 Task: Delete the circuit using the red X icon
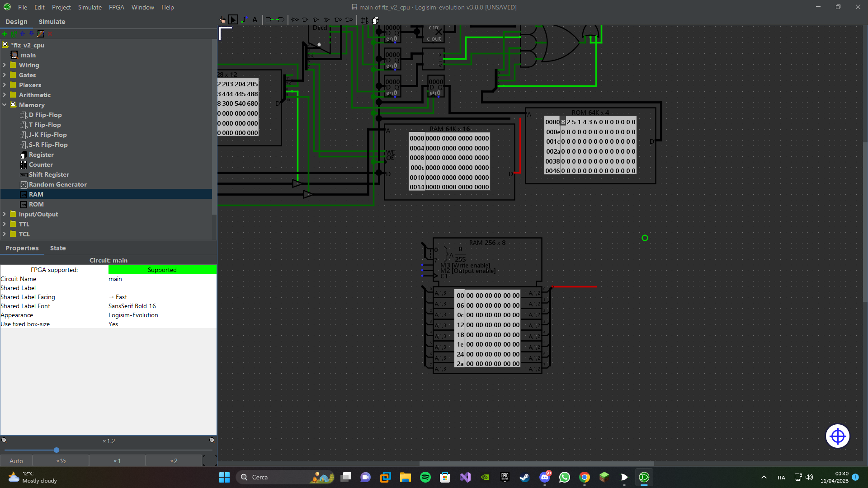pyautogui.click(x=50, y=34)
